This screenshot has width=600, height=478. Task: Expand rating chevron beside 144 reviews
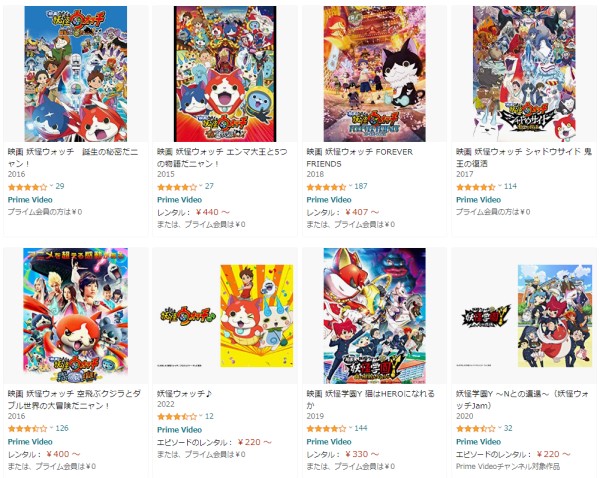point(350,428)
